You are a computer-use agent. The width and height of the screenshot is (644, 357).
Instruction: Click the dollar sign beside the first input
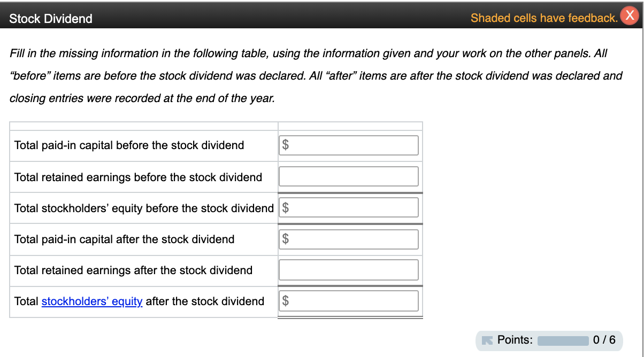point(284,145)
